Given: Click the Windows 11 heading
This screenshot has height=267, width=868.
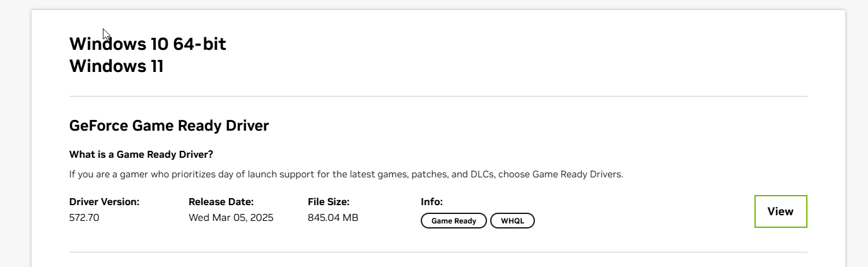Looking at the screenshot, I should pyautogui.click(x=116, y=66).
